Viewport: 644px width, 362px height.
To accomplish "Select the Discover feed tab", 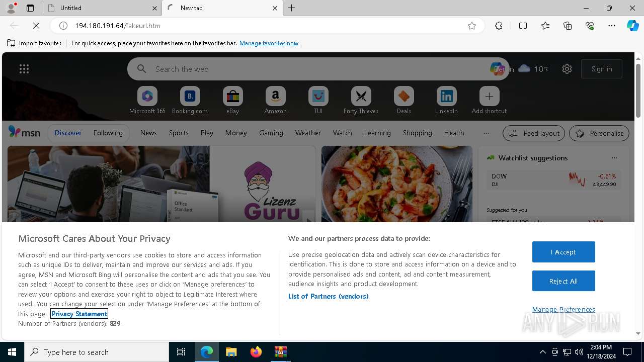I will (68, 133).
